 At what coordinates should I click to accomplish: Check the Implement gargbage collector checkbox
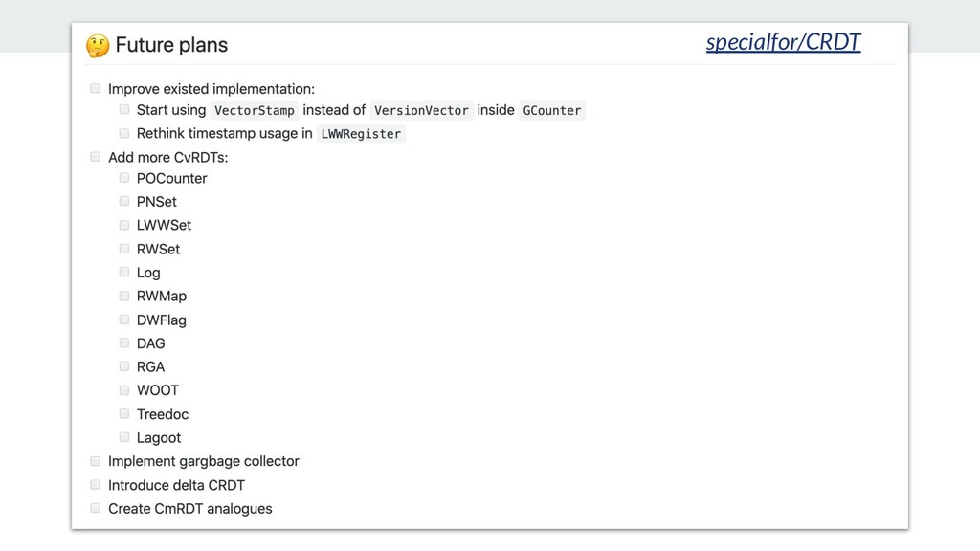click(95, 461)
